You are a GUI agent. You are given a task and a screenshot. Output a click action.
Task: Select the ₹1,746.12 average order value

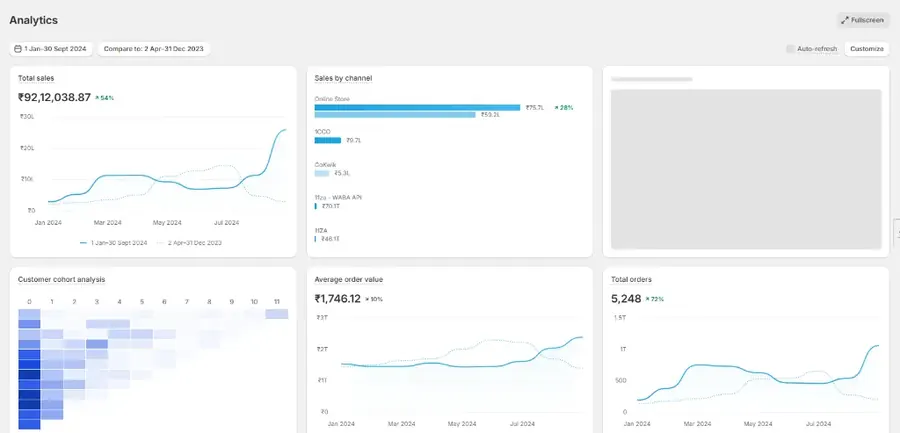click(338, 299)
